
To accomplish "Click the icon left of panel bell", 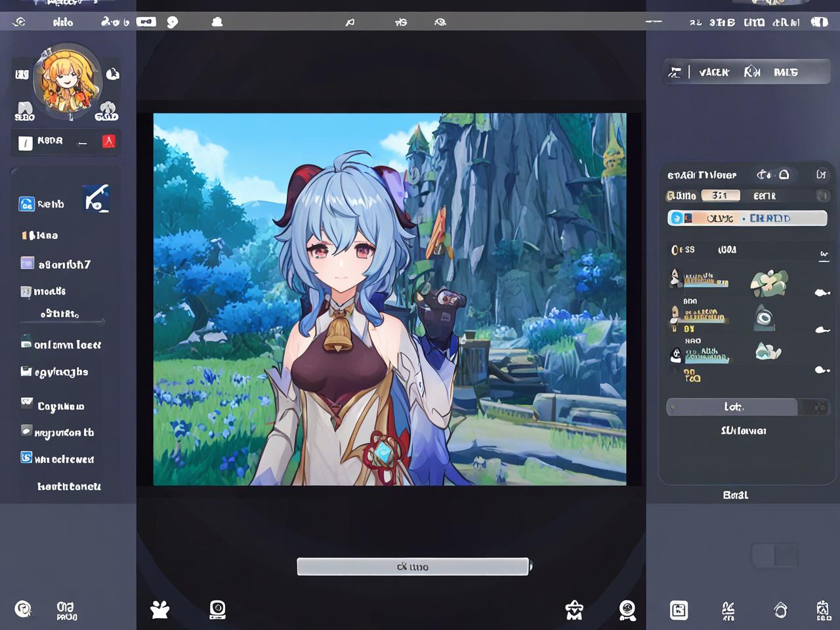I will 764,175.
